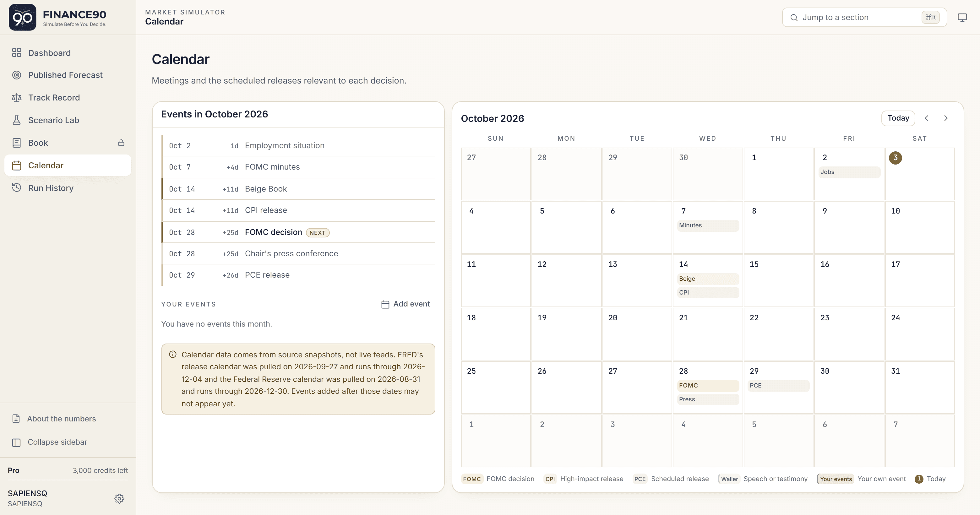Select the Beige Book list row

point(298,189)
